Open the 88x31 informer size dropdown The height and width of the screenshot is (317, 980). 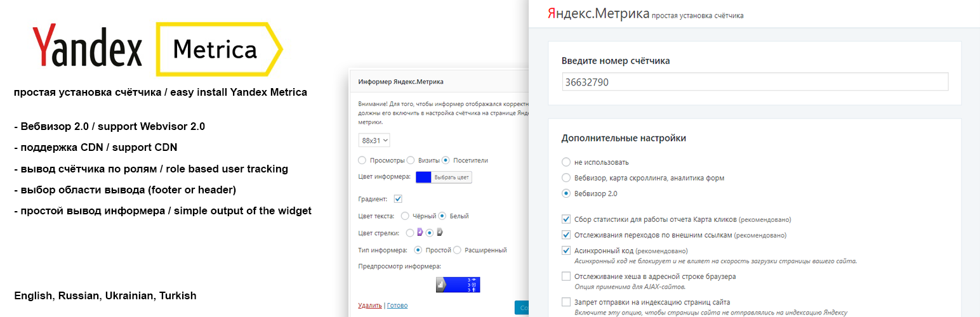click(x=374, y=141)
